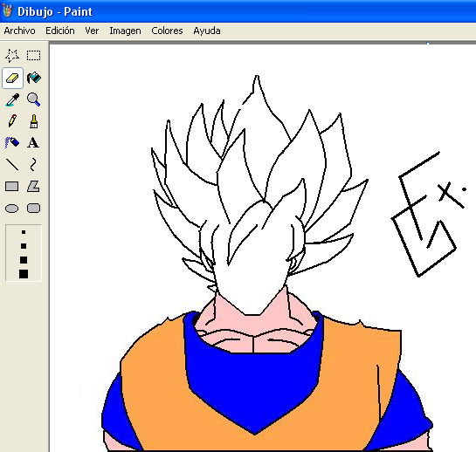Open the Edición menu
The height and width of the screenshot is (452, 476).
coord(60,31)
